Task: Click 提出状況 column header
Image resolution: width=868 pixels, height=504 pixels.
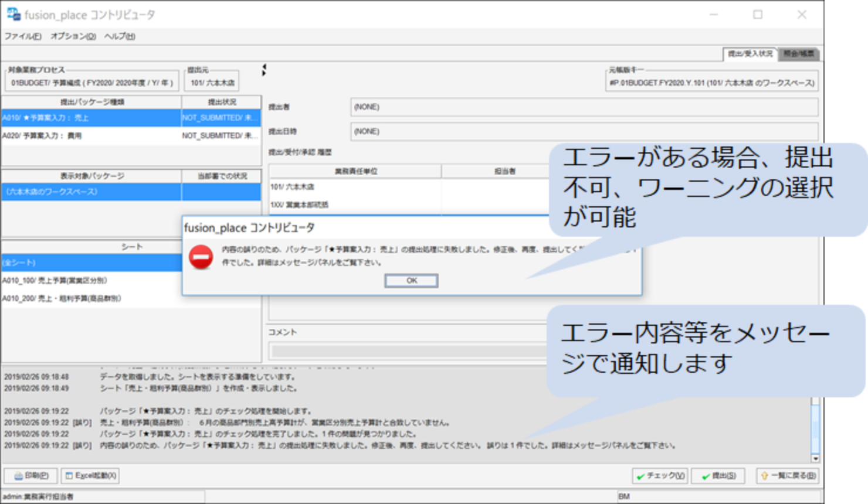Action: coord(221,102)
